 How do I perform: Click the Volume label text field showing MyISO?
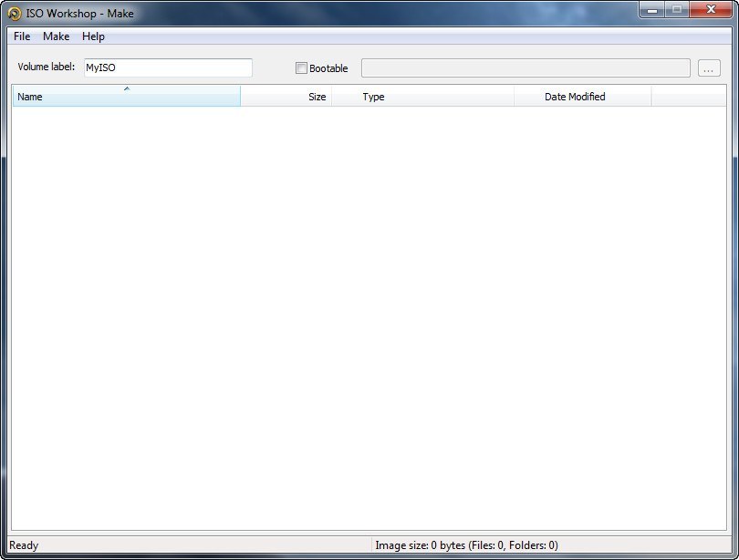[x=169, y=67]
